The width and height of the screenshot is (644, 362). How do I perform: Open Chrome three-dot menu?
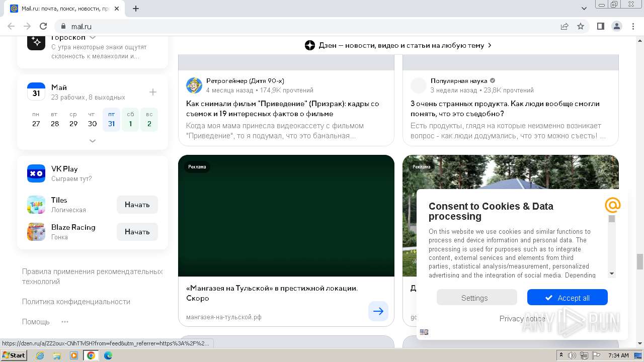click(x=633, y=26)
